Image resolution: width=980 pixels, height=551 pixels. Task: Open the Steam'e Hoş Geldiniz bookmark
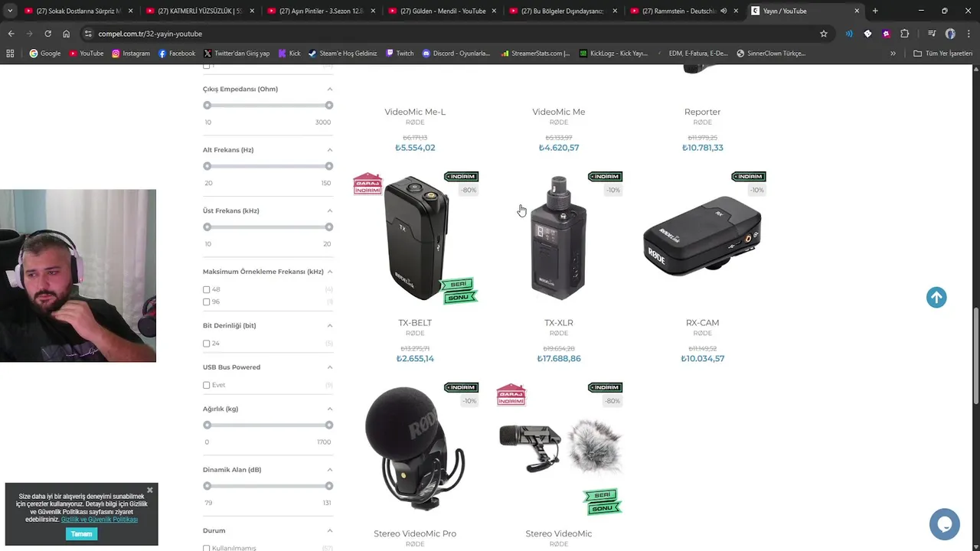tap(343, 54)
